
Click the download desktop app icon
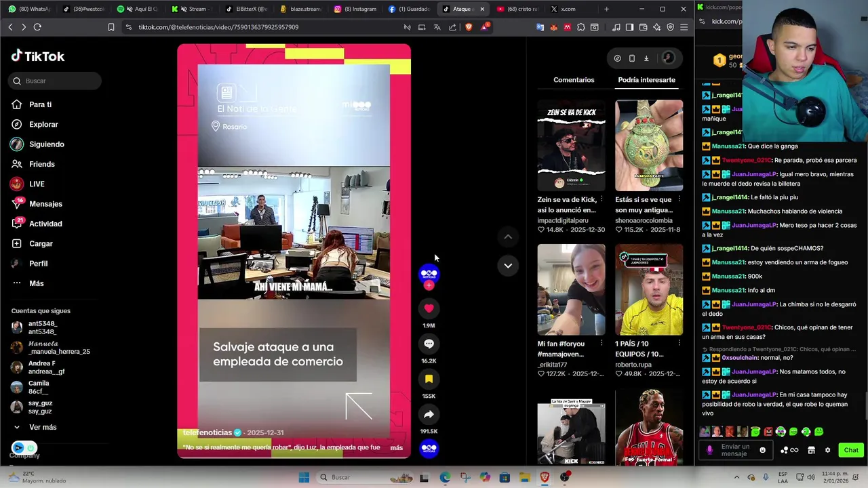pos(646,58)
